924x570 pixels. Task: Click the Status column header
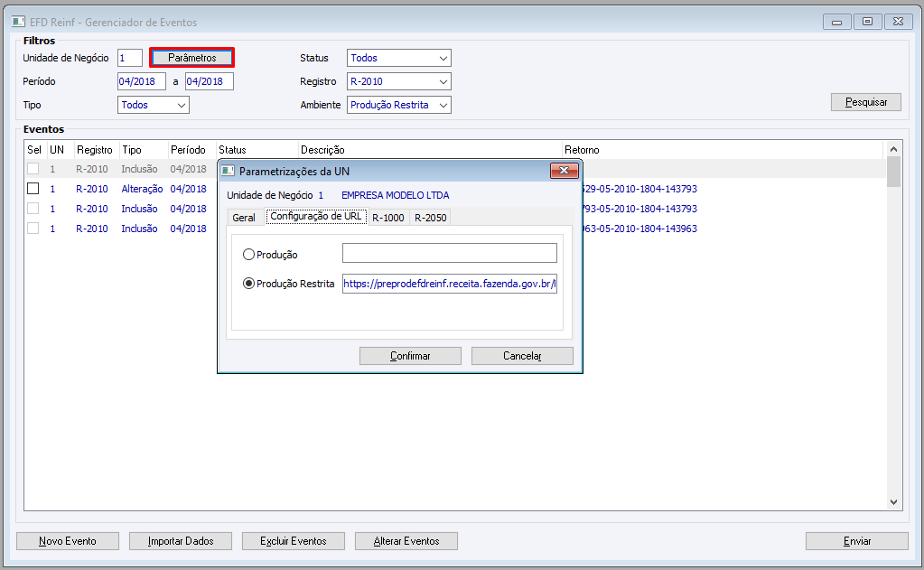(x=232, y=150)
